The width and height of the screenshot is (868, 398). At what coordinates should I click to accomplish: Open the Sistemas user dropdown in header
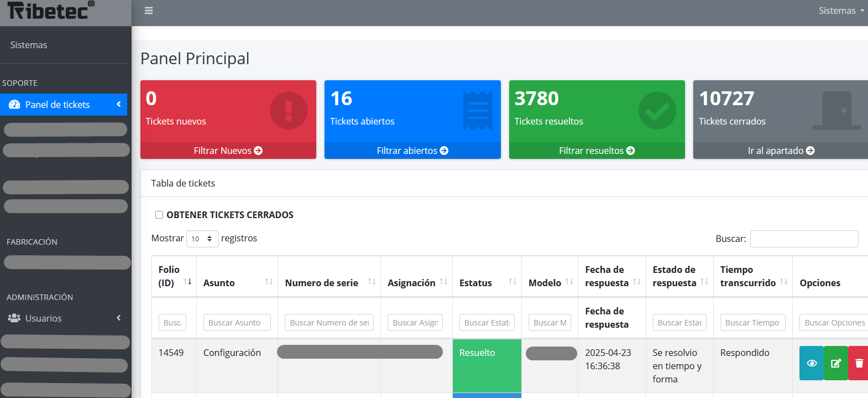841,11
